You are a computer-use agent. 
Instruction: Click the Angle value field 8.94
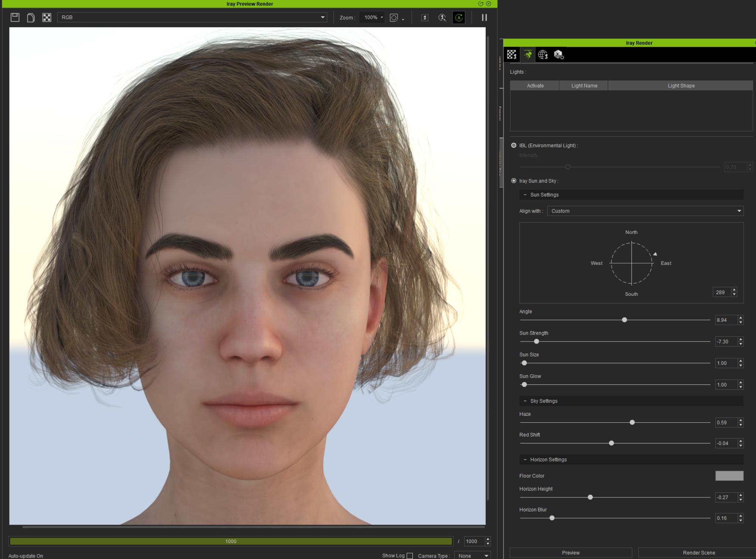click(x=726, y=320)
